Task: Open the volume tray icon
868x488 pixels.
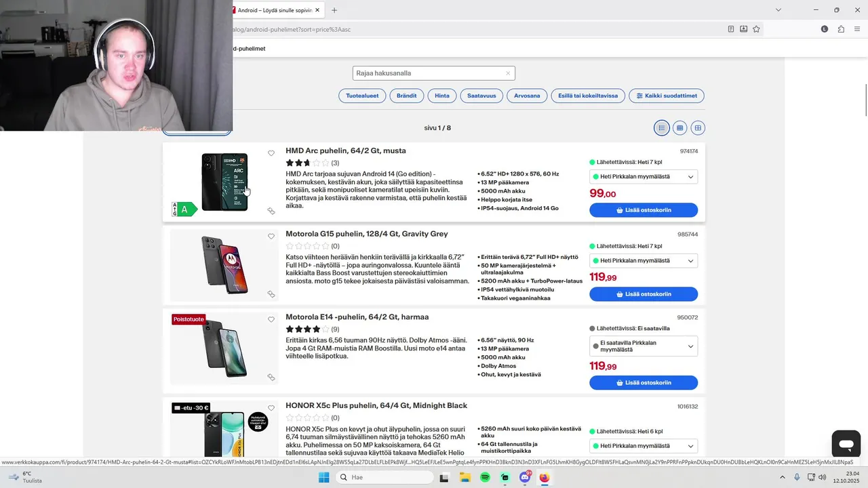Action: 822,477
